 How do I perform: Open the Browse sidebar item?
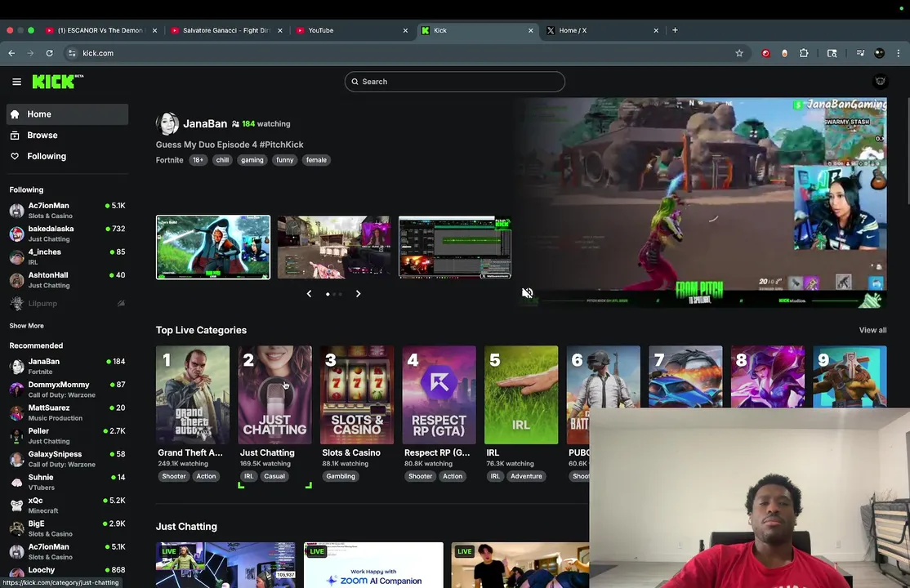[67, 136]
